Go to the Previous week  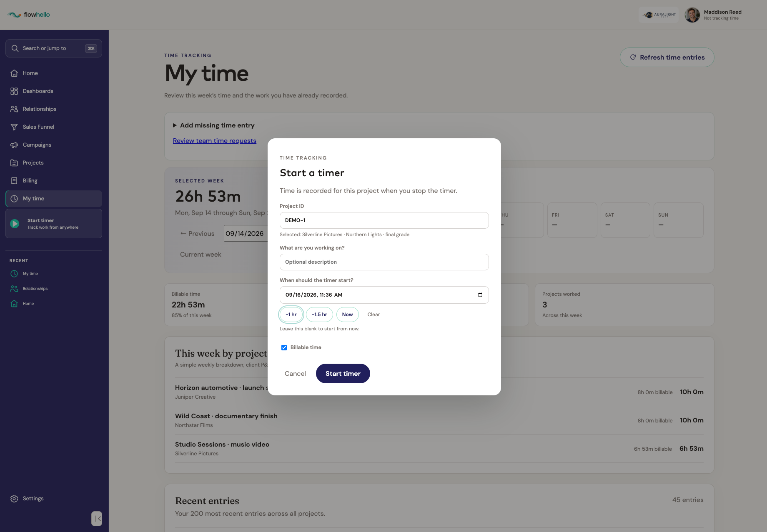(x=197, y=234)
